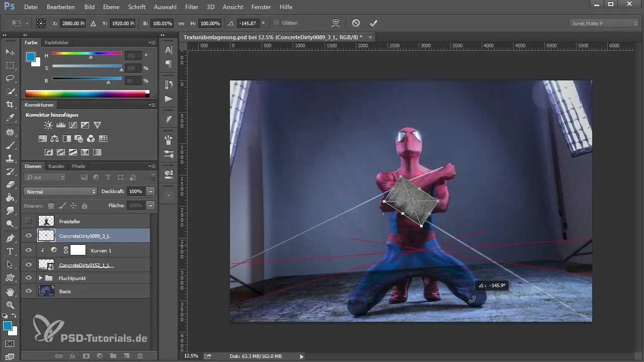Delete layer with the trash icon
This screenshot has height=362, width=644.
click(140, 356)
